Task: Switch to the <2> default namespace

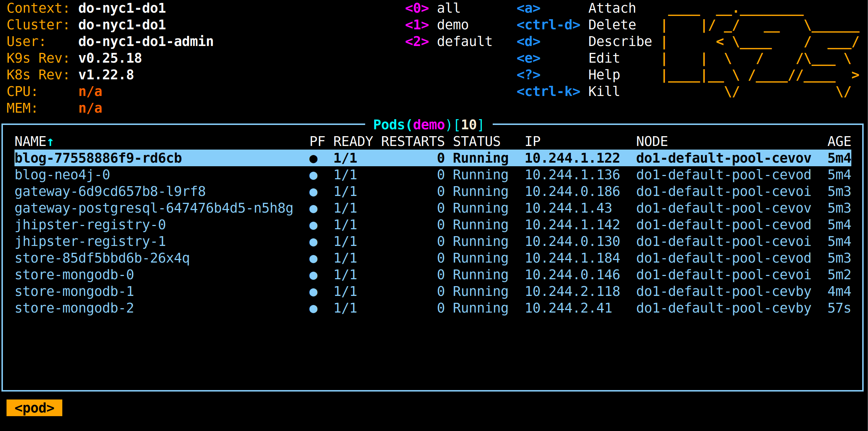Action: point(448,41)
